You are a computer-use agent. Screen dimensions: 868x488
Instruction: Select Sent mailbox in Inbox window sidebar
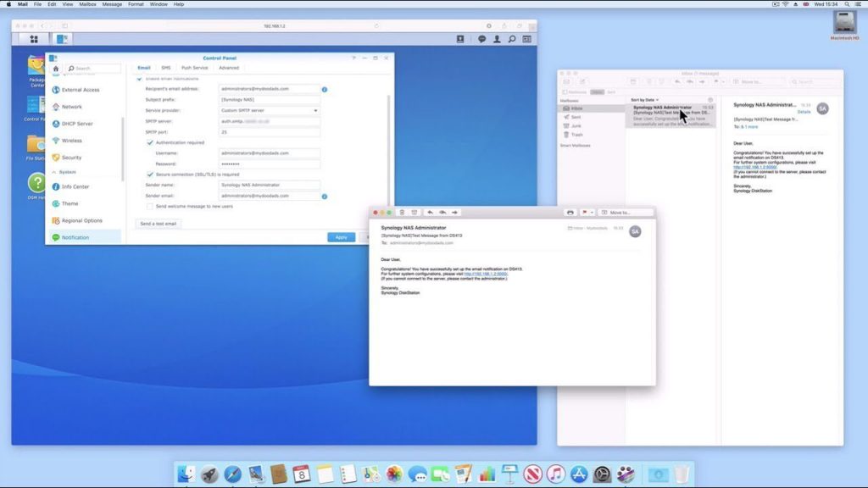576,117
